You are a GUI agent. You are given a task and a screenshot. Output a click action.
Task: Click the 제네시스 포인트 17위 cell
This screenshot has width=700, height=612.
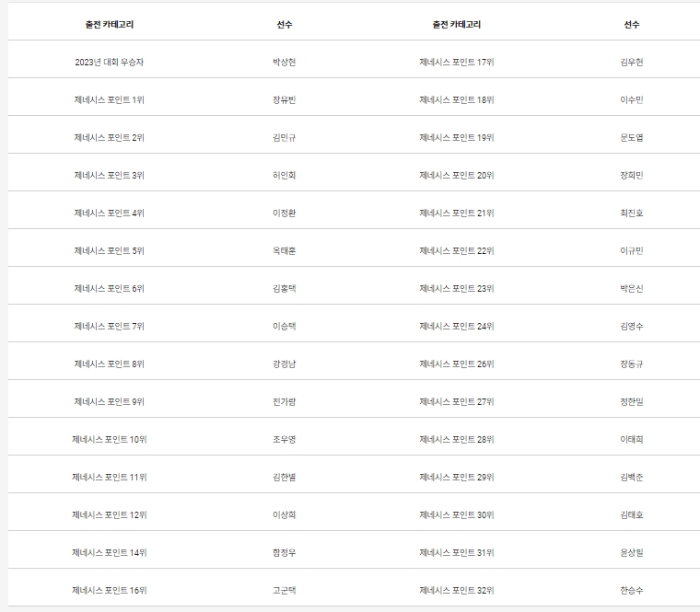457,62
